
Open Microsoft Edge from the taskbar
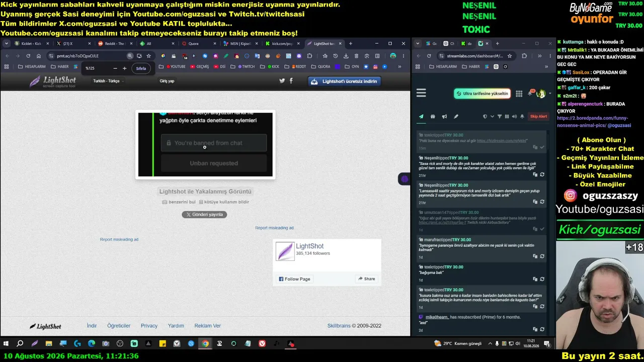tap(92, 344)
